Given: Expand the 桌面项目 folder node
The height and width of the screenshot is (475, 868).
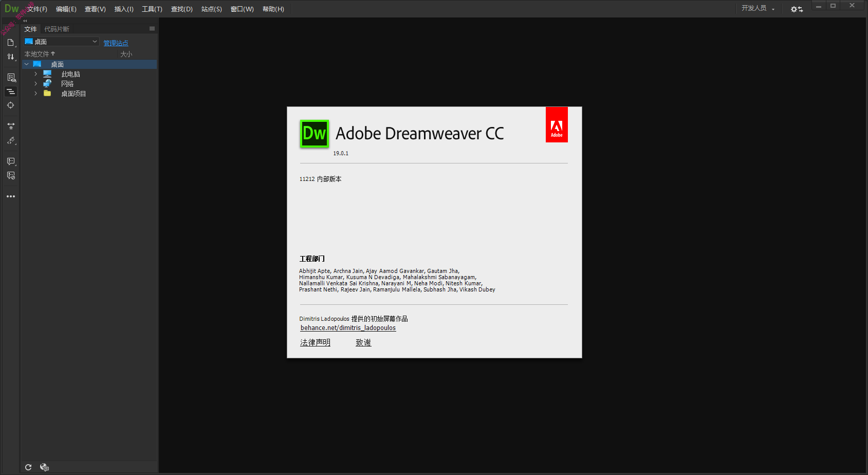Looking at the screenshot, I should click(x=35, y=93).
